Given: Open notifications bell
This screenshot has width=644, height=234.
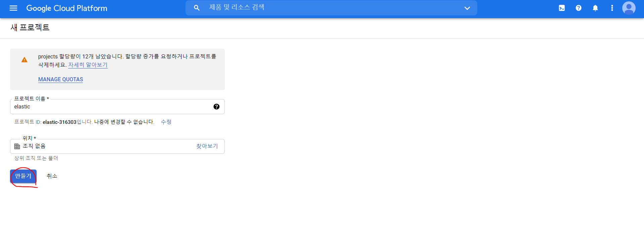Looking at the screenshot, I should click(x=595, y=8).
